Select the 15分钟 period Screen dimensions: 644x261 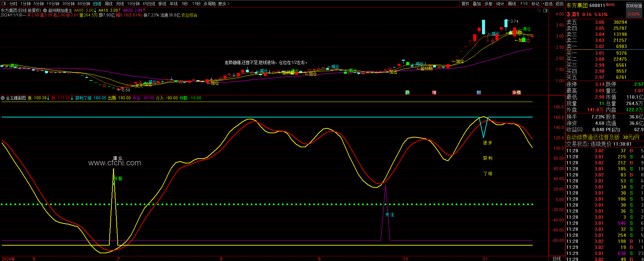(53, 4)
